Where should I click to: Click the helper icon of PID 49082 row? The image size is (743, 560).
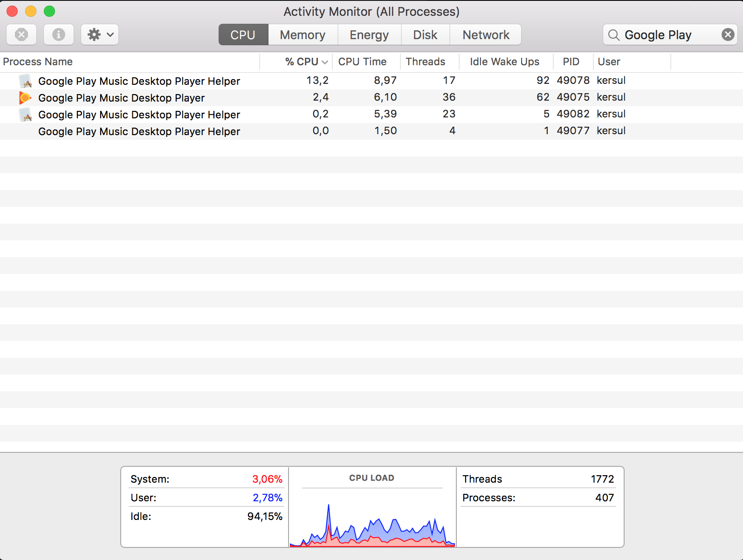point(25,115)
